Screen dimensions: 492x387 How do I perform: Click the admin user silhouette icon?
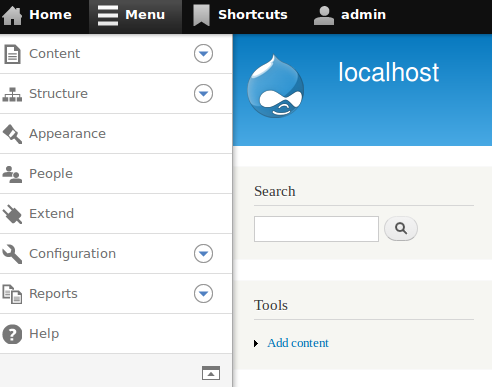click(324, 15)
